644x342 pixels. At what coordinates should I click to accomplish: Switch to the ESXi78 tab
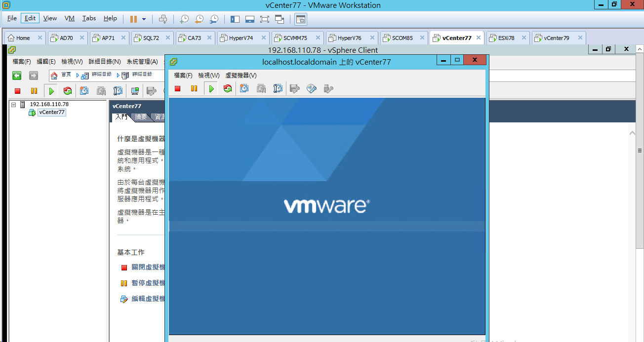pos(508,38)
